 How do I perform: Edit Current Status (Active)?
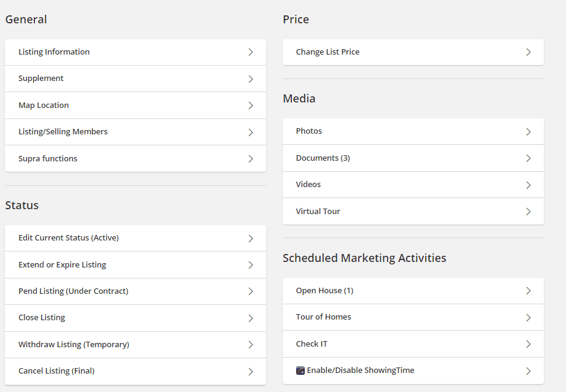click(136, 238)
